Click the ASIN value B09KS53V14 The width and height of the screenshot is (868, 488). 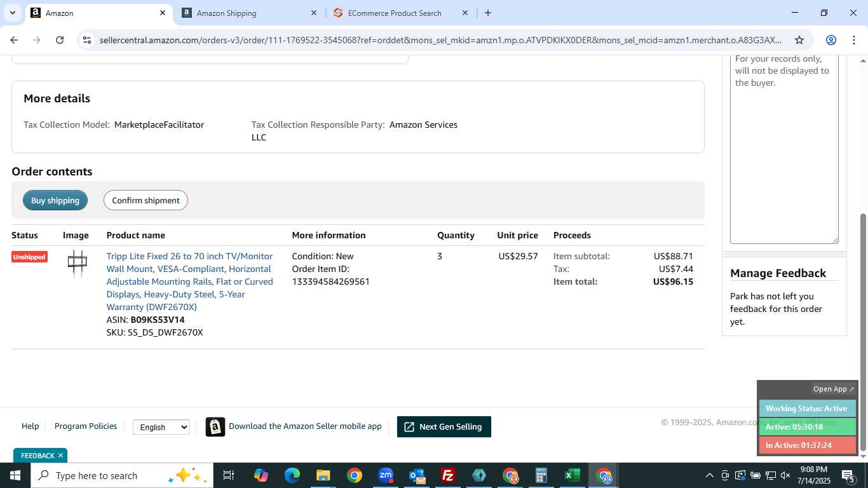point(158,320)
